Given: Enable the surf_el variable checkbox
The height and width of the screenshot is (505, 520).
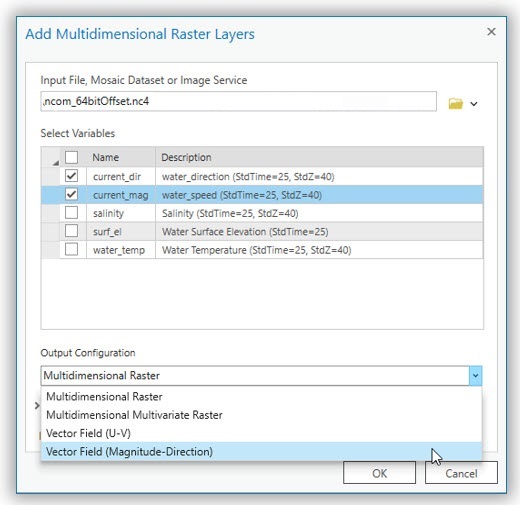Looking at the screenshot, I should point(71,231).
